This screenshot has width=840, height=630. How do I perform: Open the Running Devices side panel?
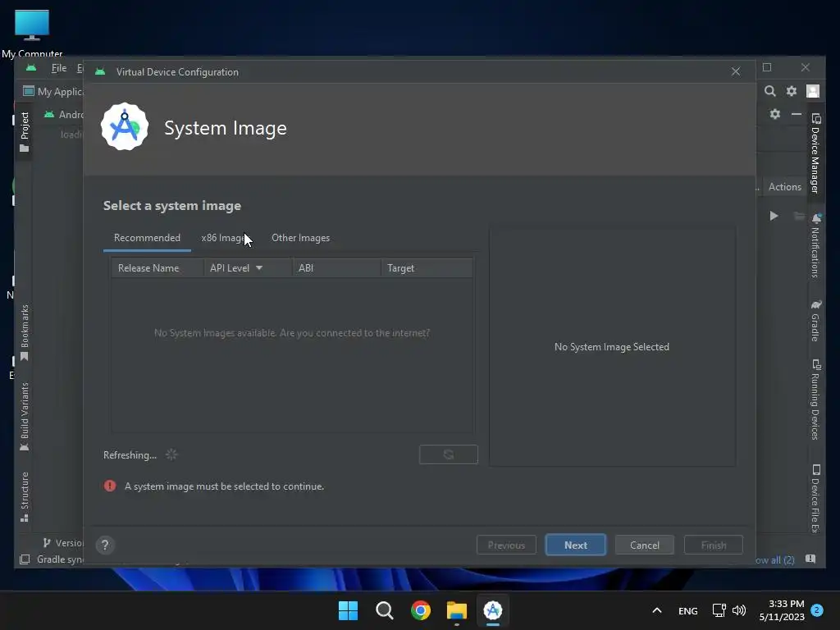815,399
